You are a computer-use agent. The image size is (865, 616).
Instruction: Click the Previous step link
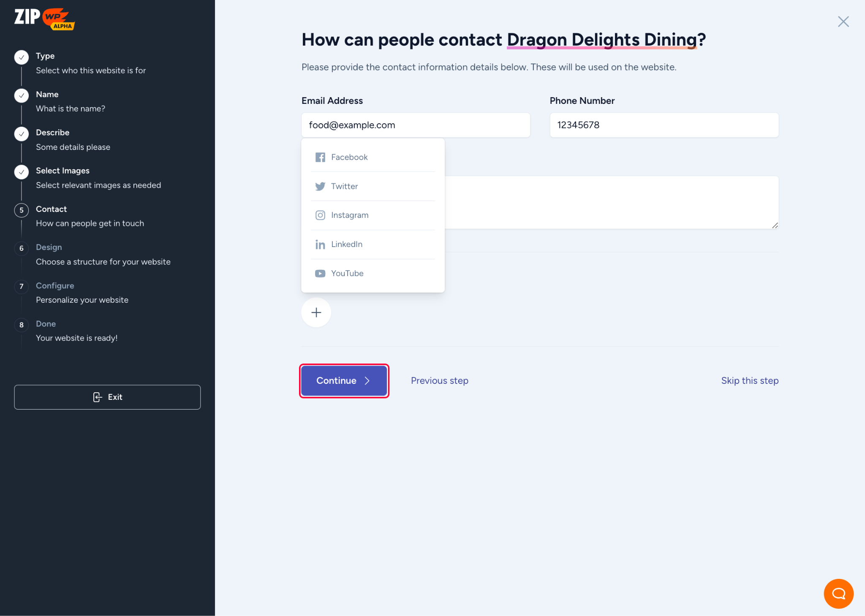439,381
